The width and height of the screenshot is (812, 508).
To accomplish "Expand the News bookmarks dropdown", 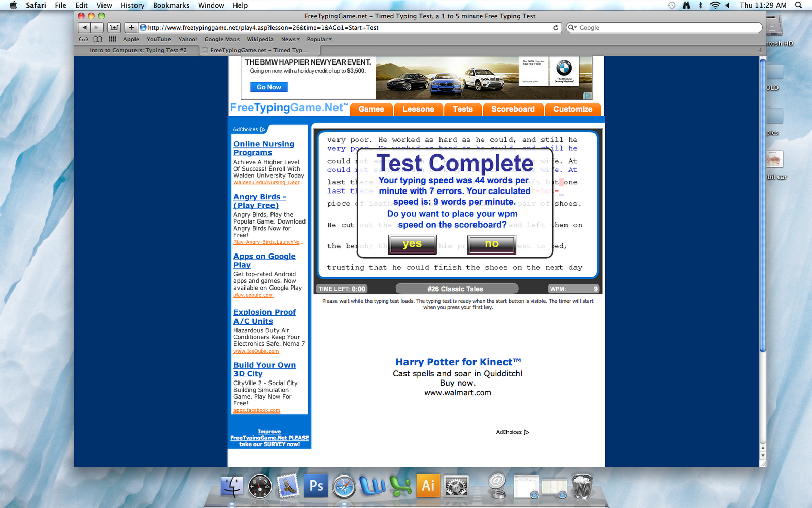I will (x=290, y=39).
